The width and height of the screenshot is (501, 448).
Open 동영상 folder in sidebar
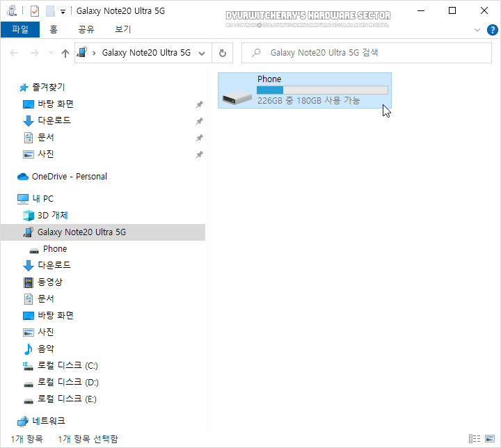click(50, 282)
